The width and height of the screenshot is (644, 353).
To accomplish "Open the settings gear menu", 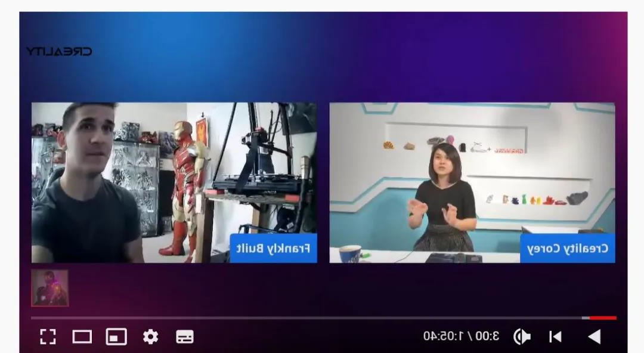I will point(150,337).
